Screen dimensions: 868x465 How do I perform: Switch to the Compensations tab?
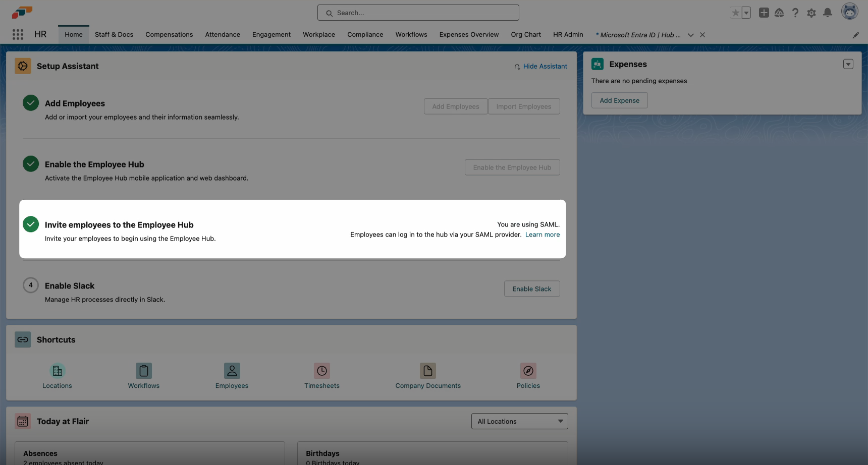point(169,34)
